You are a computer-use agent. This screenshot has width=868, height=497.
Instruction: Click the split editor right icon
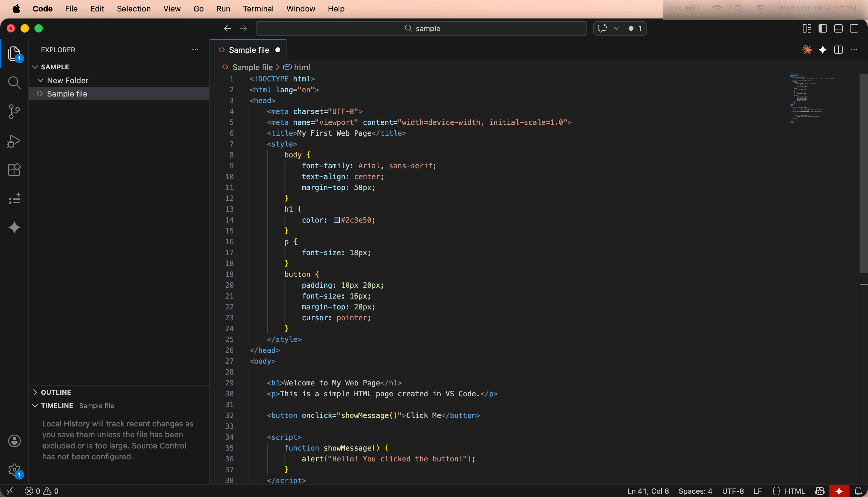(x=838, y=50)
